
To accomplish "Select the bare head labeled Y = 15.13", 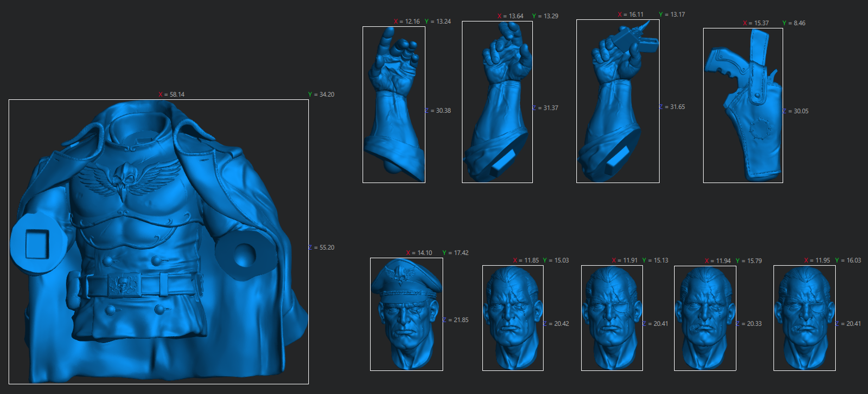I will [x=612, y=318].
